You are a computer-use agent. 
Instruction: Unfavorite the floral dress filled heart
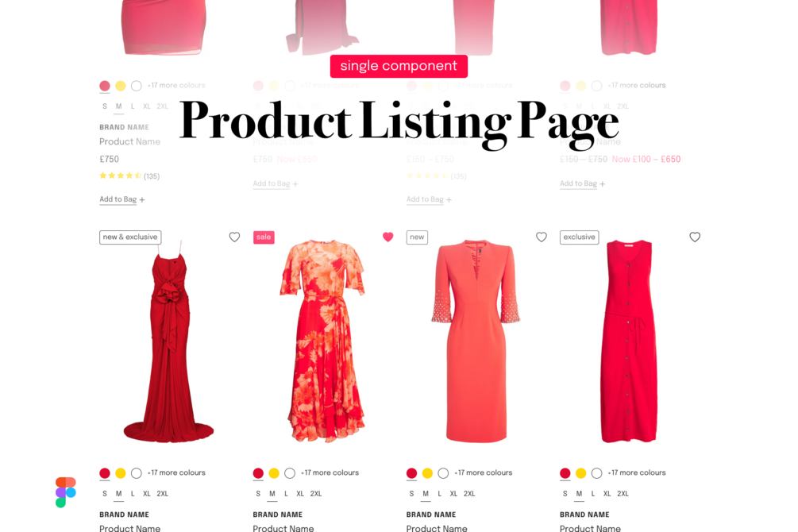[x=387, y=237]
